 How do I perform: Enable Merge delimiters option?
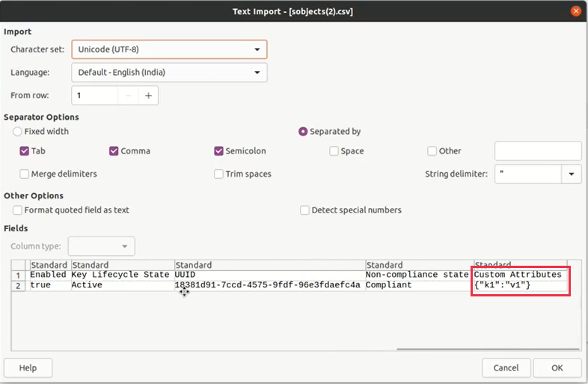tap(25, 174)
